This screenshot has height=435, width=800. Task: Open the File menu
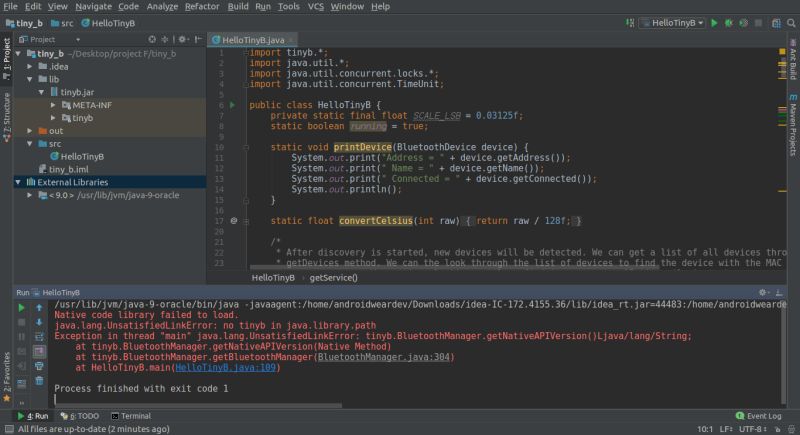tap(10, 7)
